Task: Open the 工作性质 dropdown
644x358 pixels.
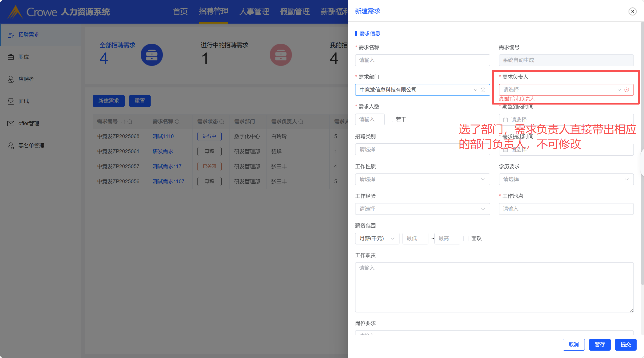Action: [422, 179]
